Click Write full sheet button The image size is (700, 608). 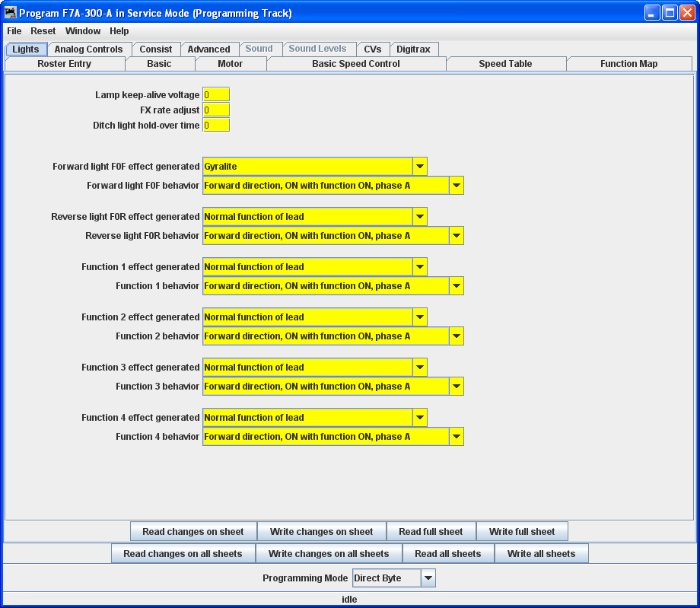pos(522,532)
